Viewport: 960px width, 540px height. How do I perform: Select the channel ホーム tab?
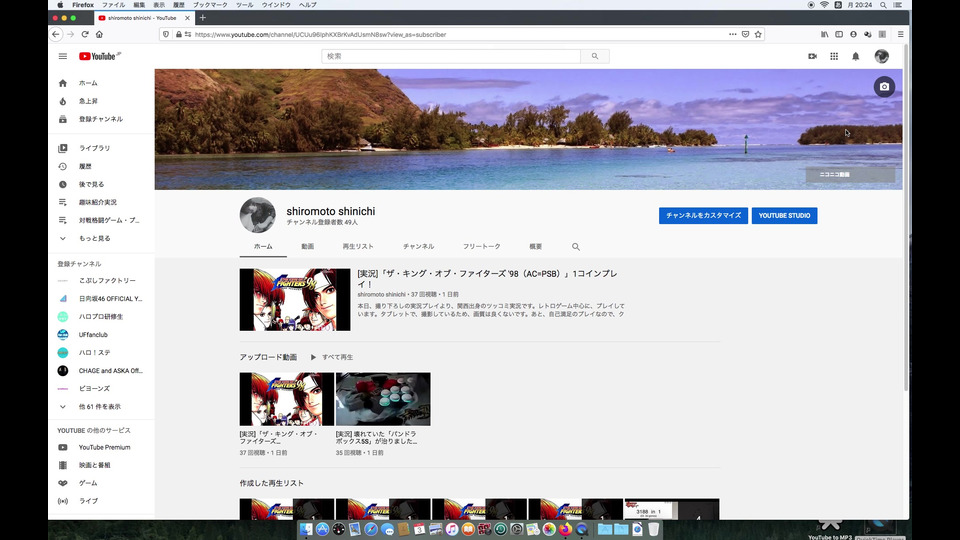[x=263, y=247]
